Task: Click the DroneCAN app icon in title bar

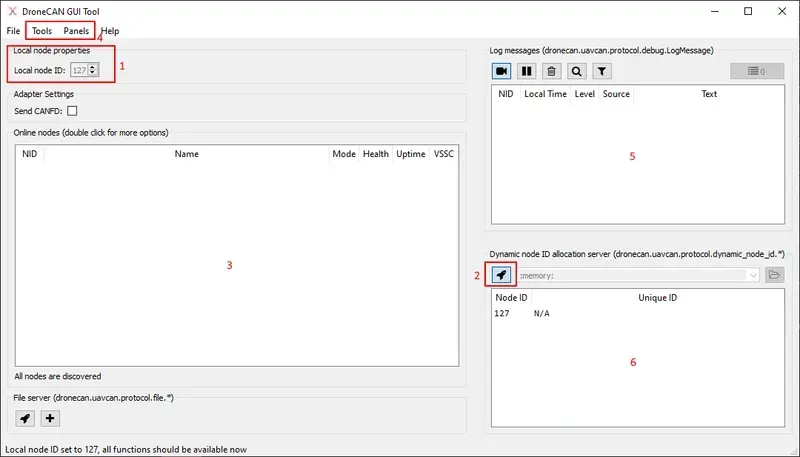Action: 12,11
